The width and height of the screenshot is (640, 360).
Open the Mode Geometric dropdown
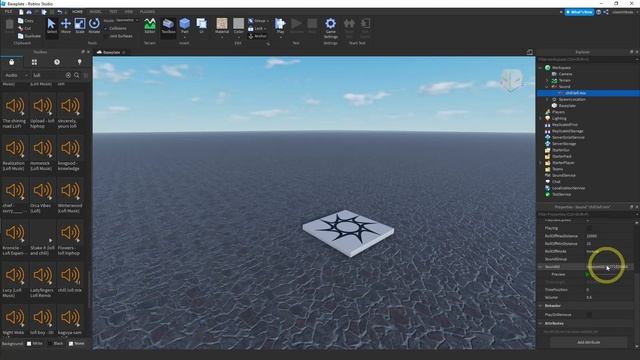pyautogui.click(x=127, y=20)
